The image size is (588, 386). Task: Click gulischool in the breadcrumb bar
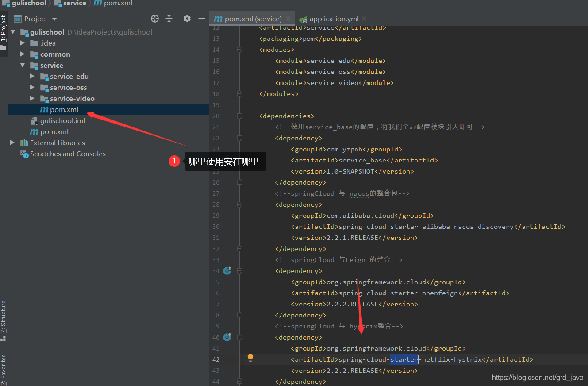(x=28, y=3)
